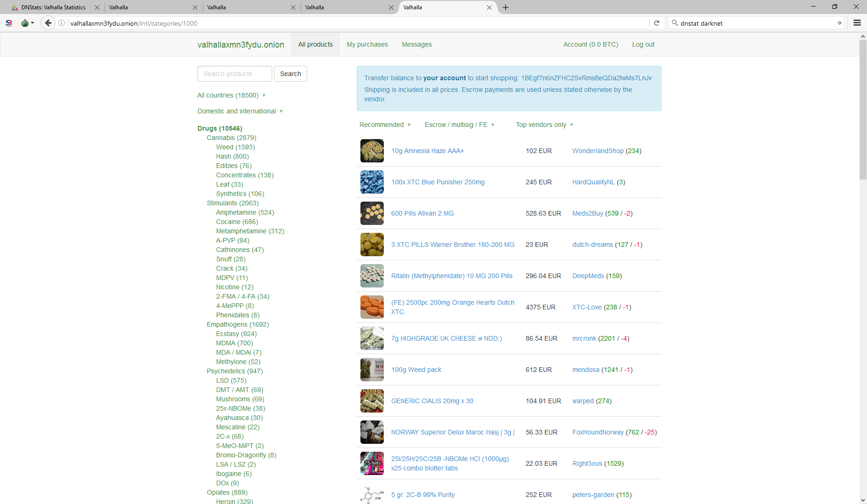Open Cannabis (2879) category
Viewport: 867px width, 504px height.
pyautogui.click(x=232, y=138)
